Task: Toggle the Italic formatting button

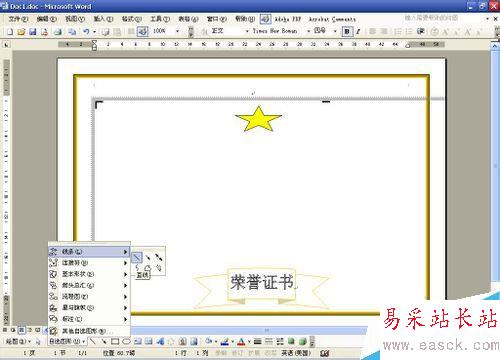Action: click(358, 32)
